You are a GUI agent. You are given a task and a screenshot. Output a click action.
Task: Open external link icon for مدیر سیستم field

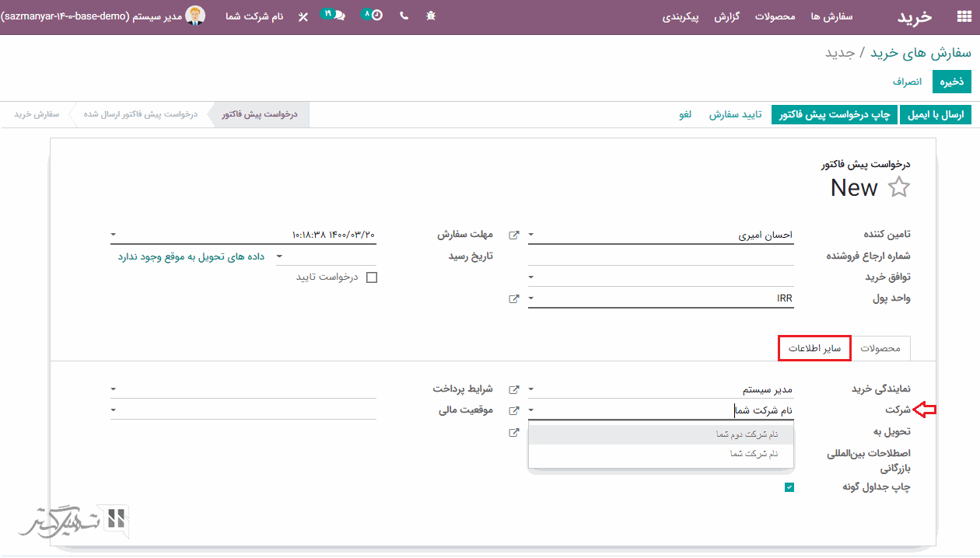coord(514,389)
